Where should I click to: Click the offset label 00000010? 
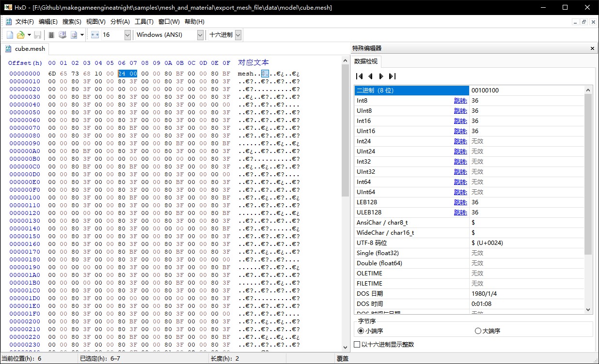(x=25, y=81)
